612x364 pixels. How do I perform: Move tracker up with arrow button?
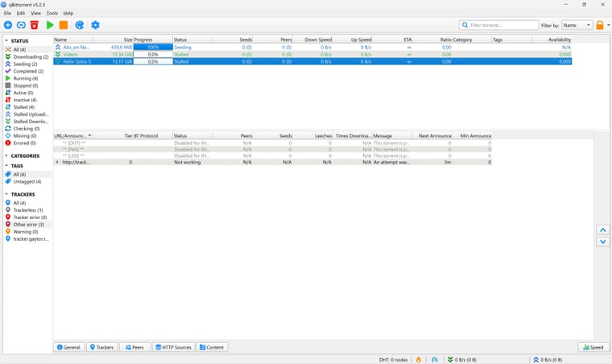click(602, 230)
